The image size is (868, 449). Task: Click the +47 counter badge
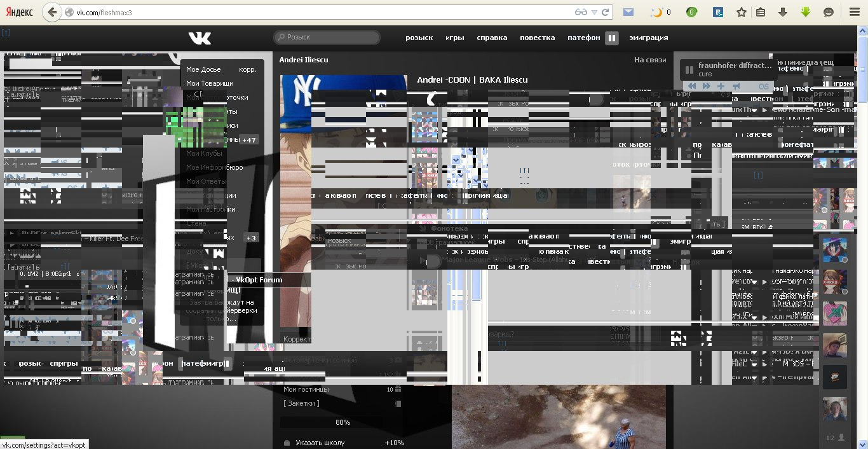click(x=249, y=140)
